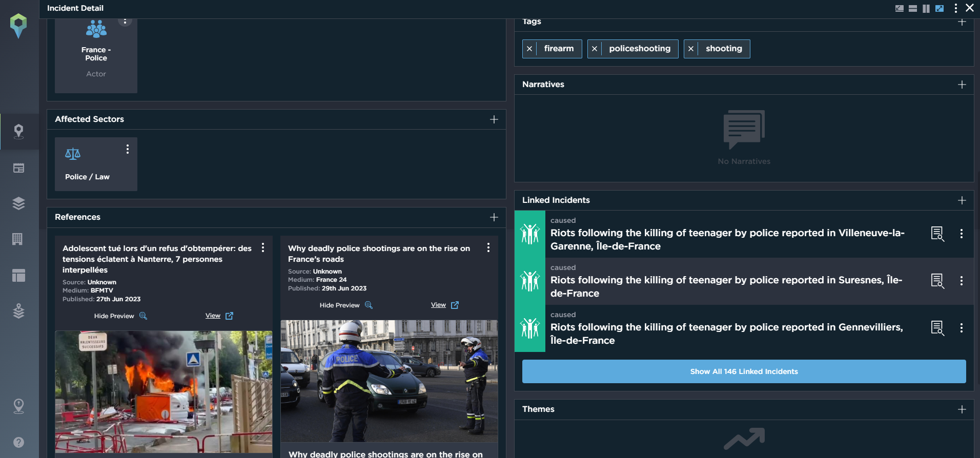This screenshot has width=980, height=458.
Task: Remove the shooting tag
Action: coord(691,49)
